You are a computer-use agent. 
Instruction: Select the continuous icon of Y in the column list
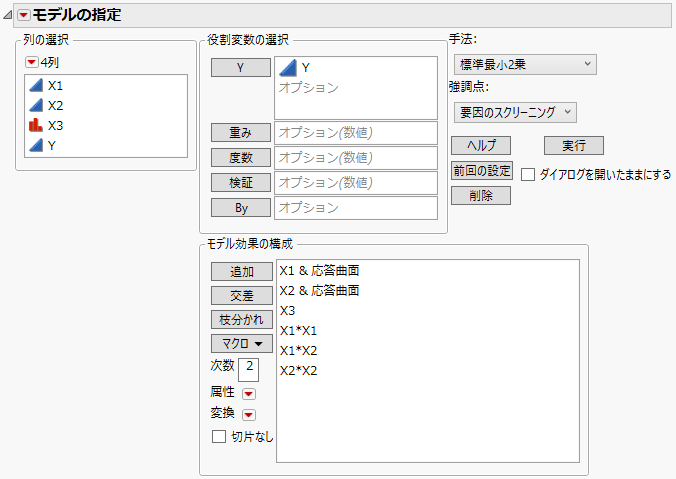coord(36,145)
